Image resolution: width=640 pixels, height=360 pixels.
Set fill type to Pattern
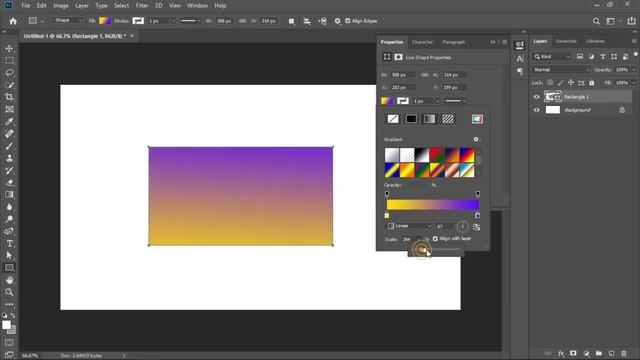[x=448, y=119]
